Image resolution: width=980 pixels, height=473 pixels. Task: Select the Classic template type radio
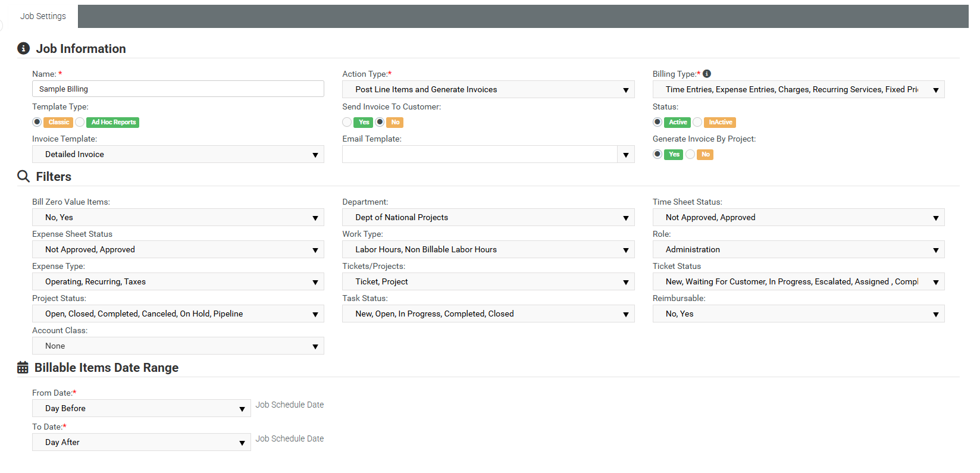coord(37,122)
